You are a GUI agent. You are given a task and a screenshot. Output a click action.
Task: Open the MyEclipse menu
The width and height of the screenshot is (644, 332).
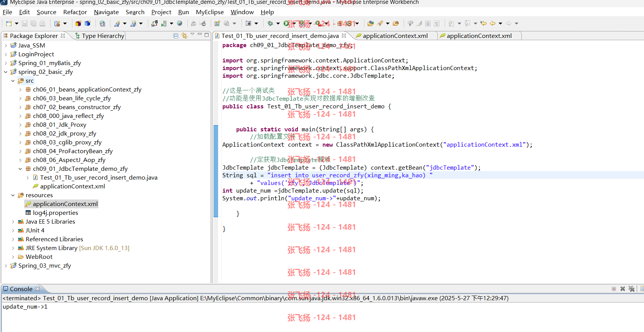tap(210, 12)
